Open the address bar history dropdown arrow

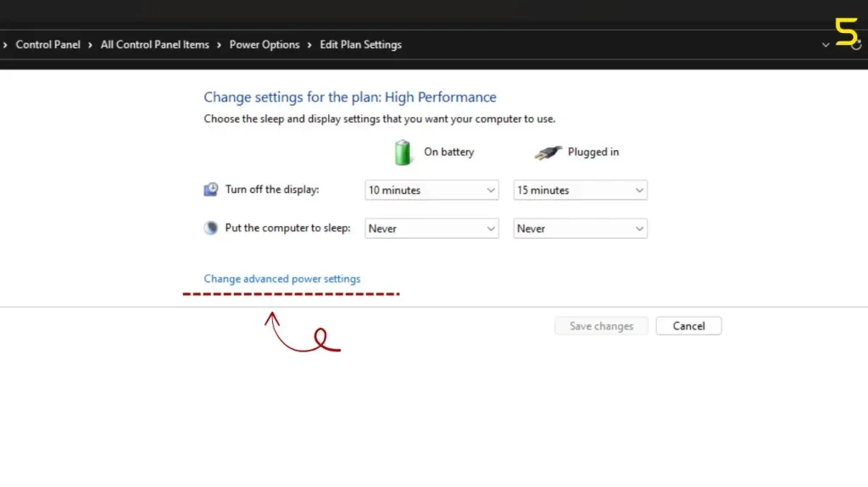click(x=826, y=45)
